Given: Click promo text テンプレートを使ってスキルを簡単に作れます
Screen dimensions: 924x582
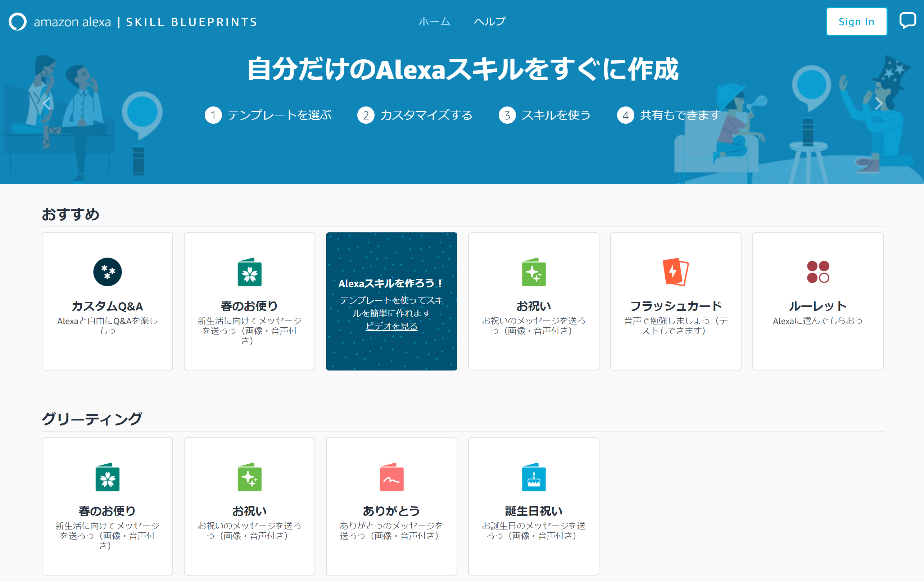Looking at the screenshot, I should pos(391,306).
